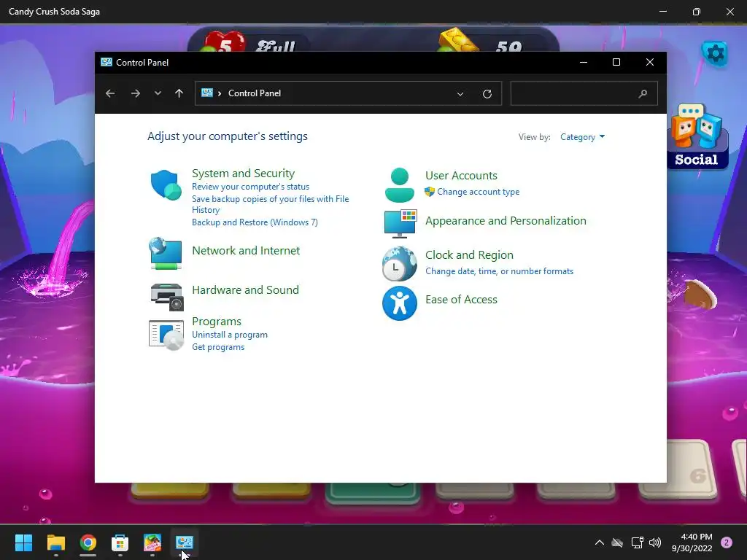Launch File Explorer from the taskbar
The image size is (747, 560).
click(x=55, y=542)
